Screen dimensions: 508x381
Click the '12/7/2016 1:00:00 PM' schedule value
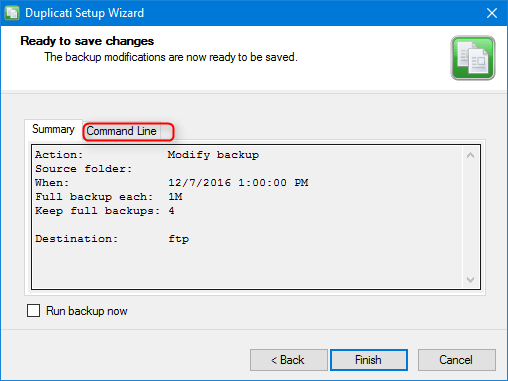click(x=238, y=183)
